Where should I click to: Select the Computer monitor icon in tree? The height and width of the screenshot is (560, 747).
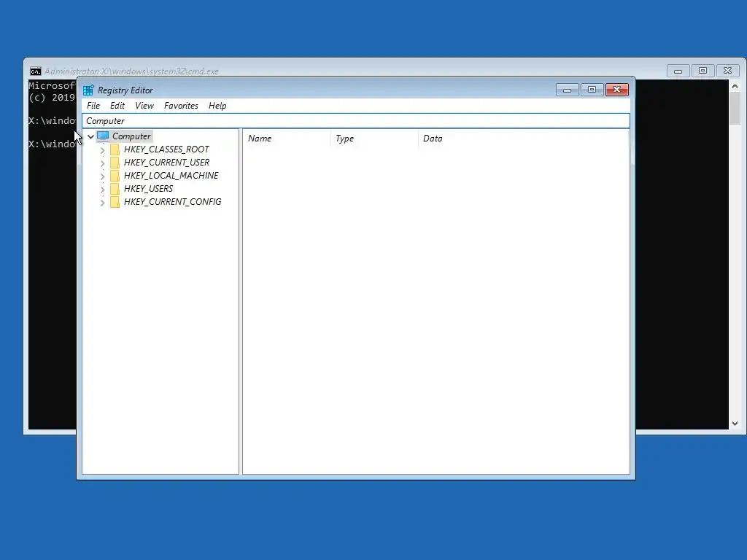point(103,136)
